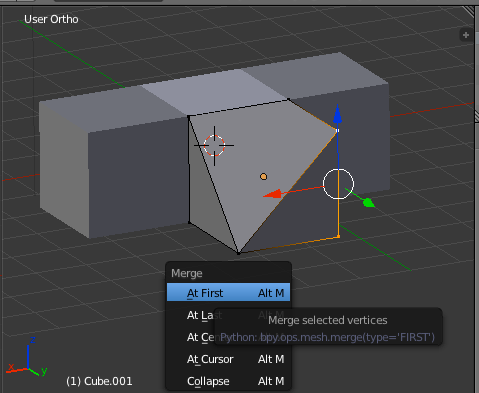Viewport: 479px width, 393px height.
Task: Click the green Y-axis manipulator handle
Action: tap(368, 202)
